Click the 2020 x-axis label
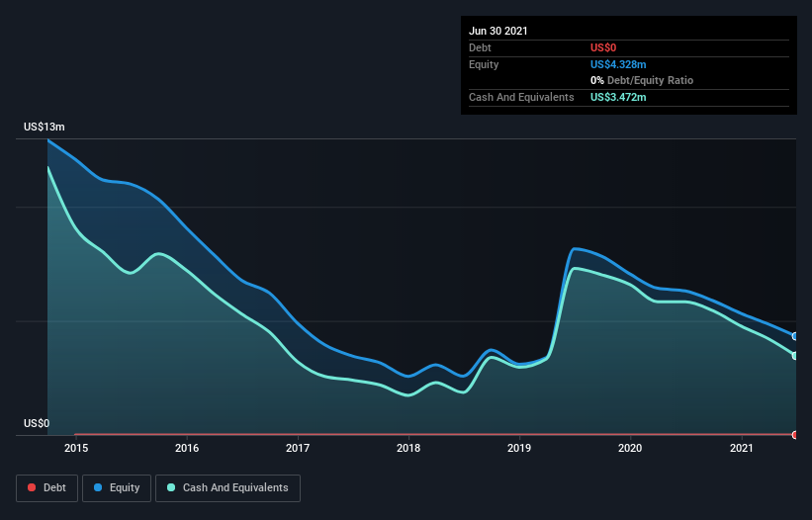 pyautogui.click(x=630, y=448)
